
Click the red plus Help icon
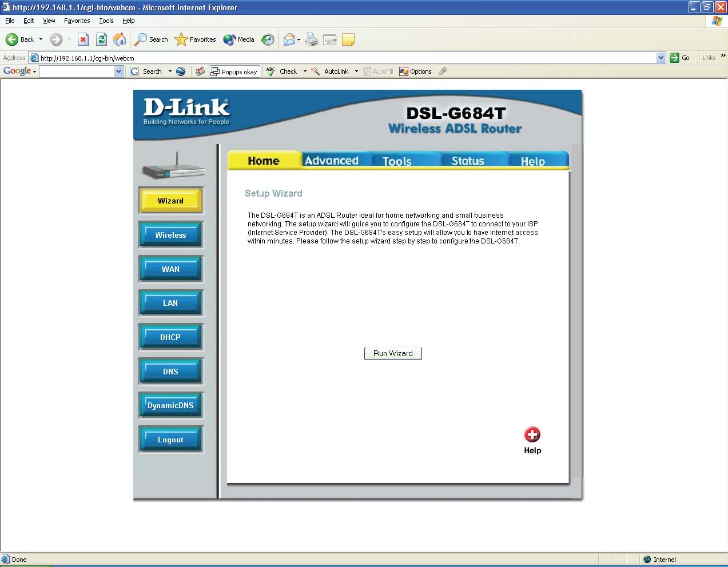click(x=532, y=434)
